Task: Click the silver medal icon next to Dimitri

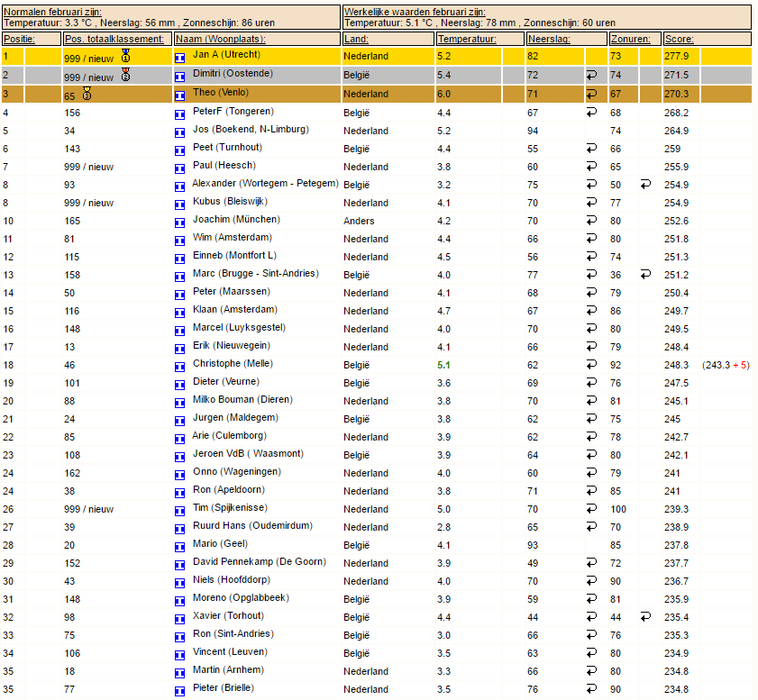Action: point(125,75)
